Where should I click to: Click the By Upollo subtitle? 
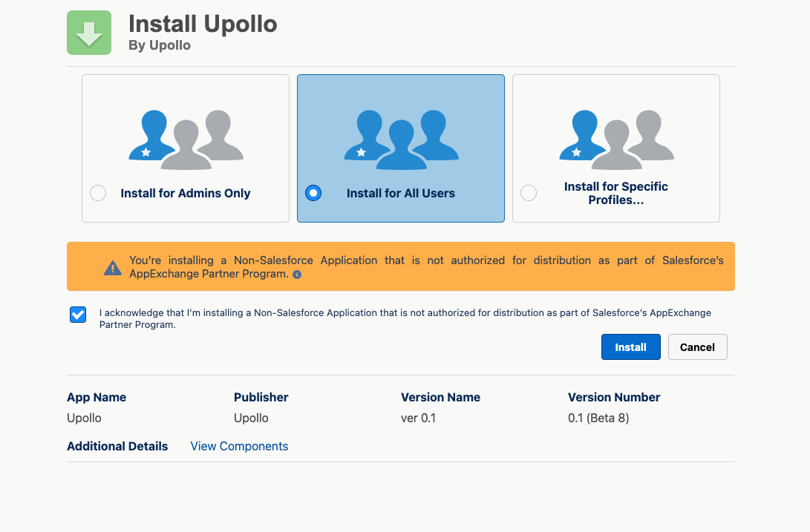click(160, 45)
